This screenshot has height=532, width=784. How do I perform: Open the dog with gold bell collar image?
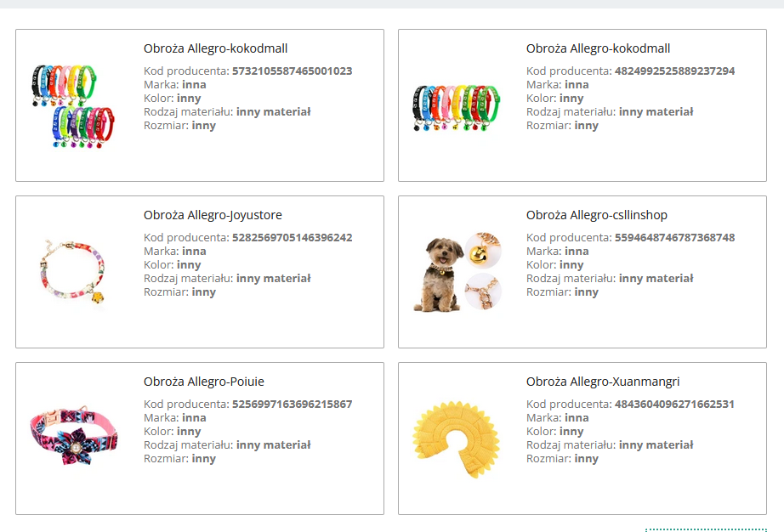click(456, 272)
